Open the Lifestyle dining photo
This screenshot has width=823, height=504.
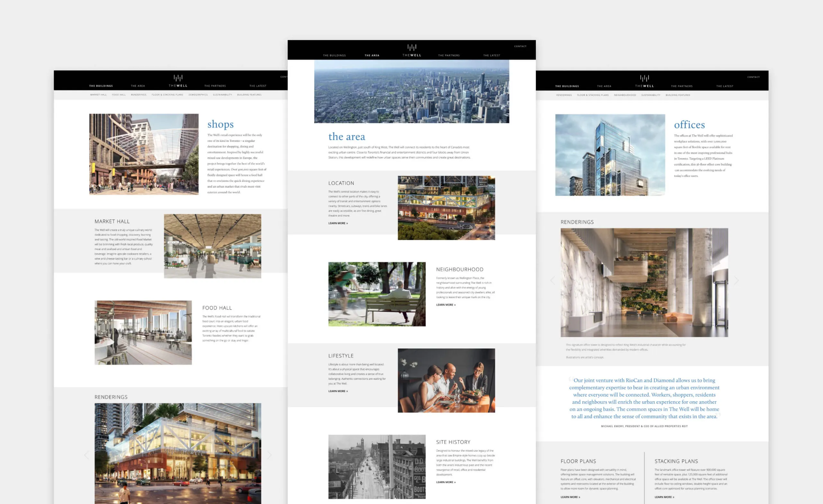coord(446,381)
